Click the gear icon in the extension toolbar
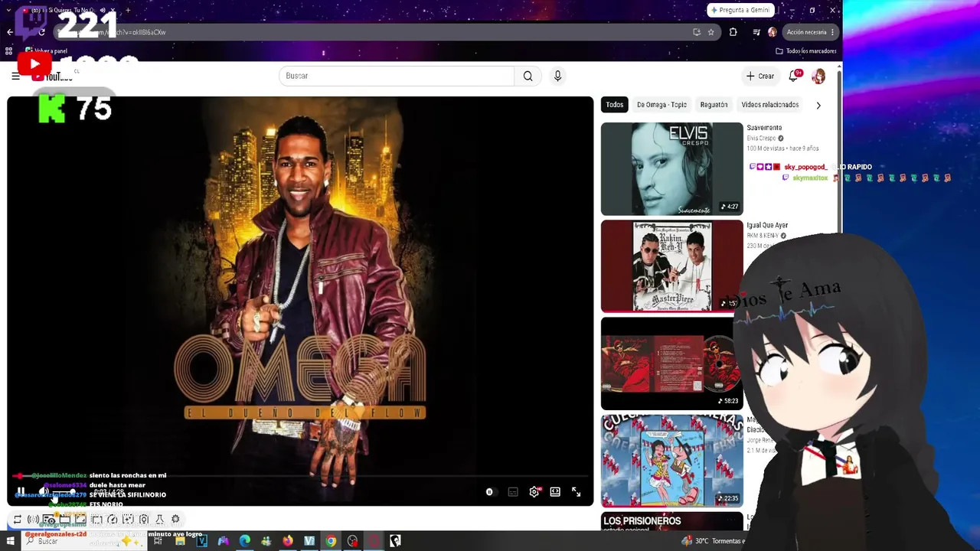The image size is (980, 551). click(175, 520)
